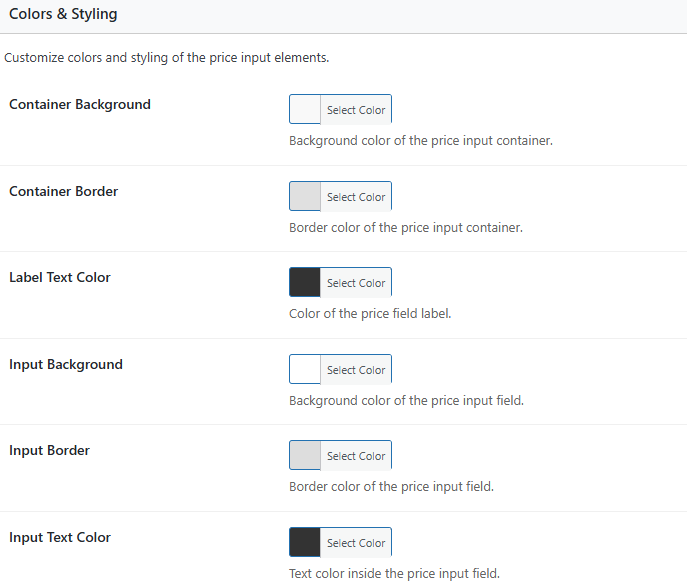Click the 'Customize colors and styling' description
Image resolution: width=687 pixels, height=586 pixels.
coord(167,58)
